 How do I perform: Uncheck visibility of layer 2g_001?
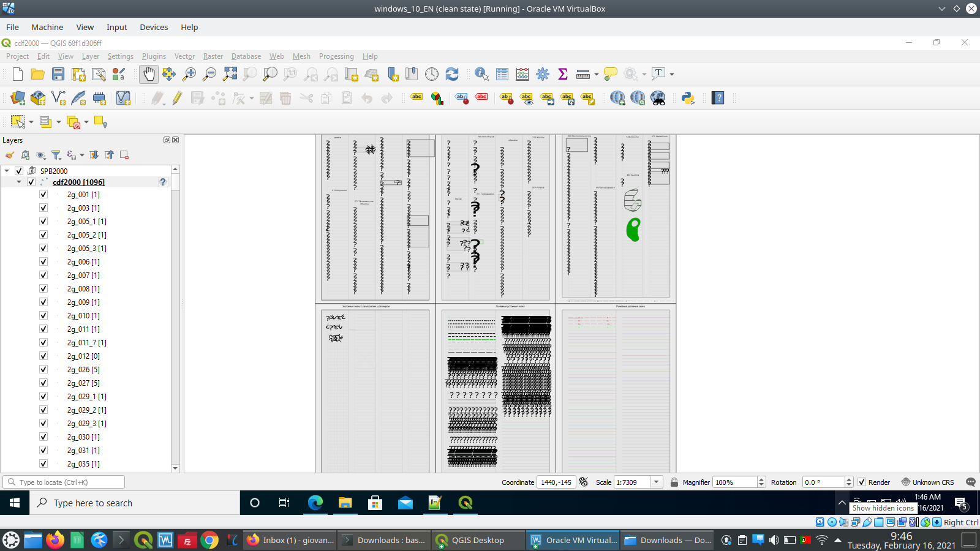pyautogui.click(x=43, y=194)
